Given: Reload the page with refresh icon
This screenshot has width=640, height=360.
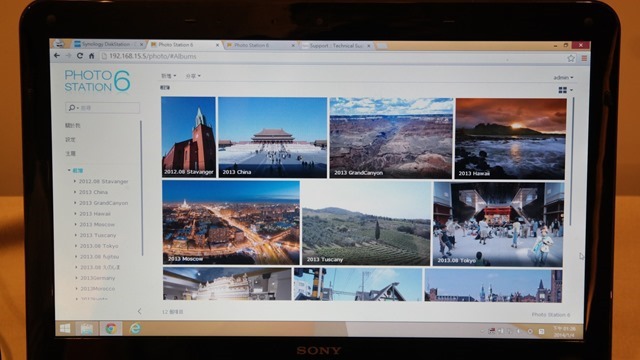Looking at the screenshot, I should click(x=80, y=56).
